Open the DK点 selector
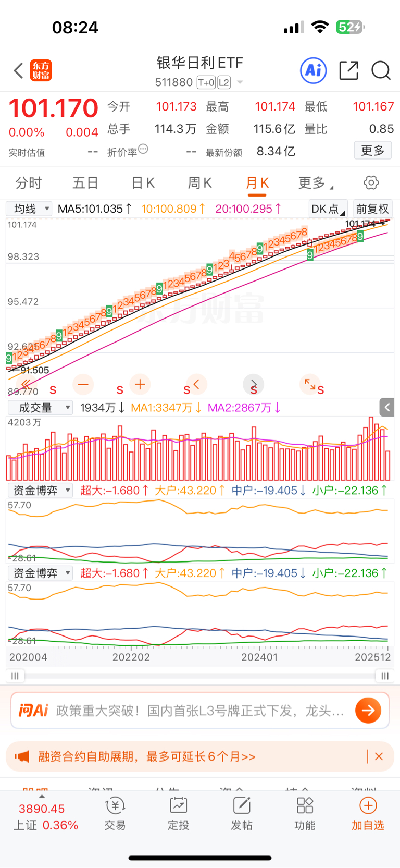Image resolution: width=400 pixels, height=868 pixels. click(328, 209)
